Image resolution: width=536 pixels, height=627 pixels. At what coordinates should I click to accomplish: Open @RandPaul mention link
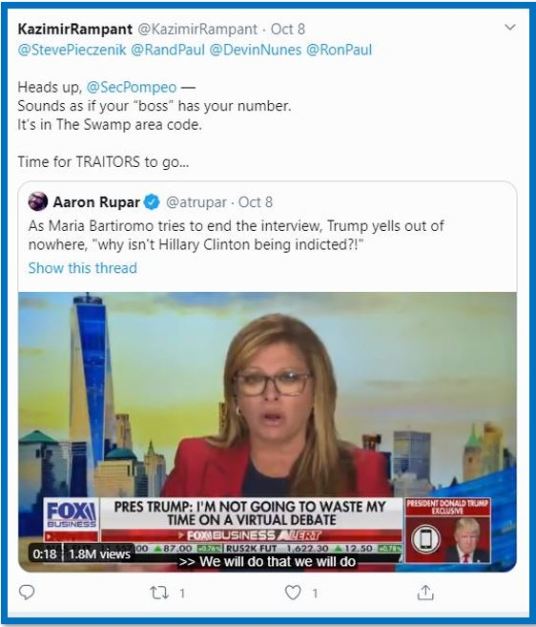click(x=168, y=50)
